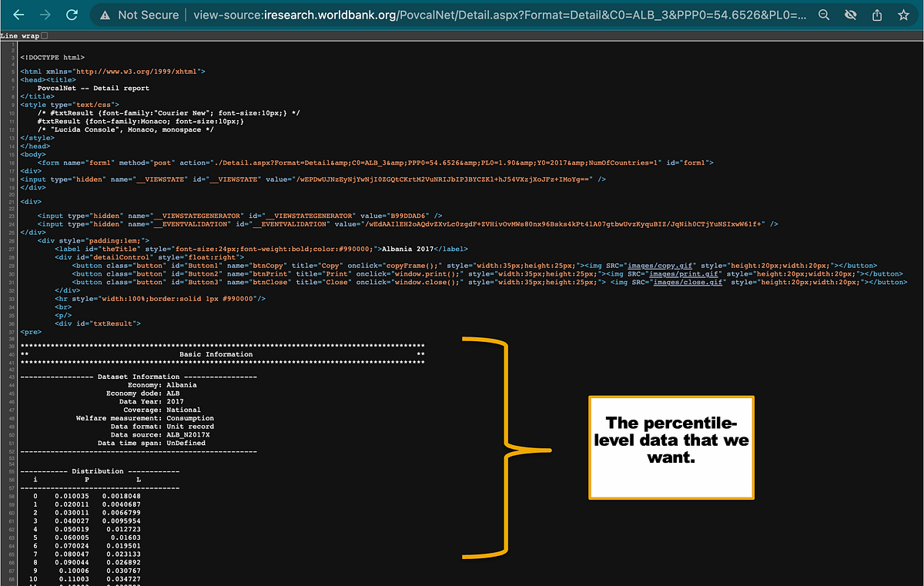Click the crossed-out eye icon near address bar
The width and height of the screenshot is (924, 586).
pos(850,14)
